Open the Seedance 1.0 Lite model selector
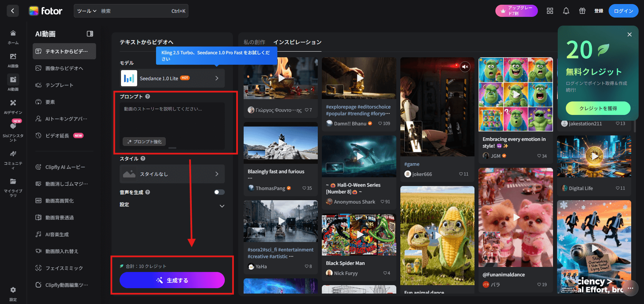644x304 pixels. pos(172,79)
